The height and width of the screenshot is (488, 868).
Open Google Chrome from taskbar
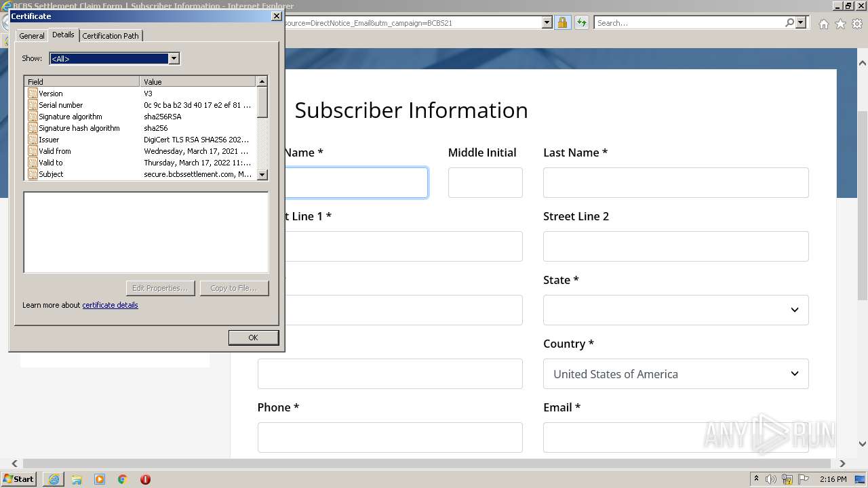pyautogui.click(x=123, y=479)
